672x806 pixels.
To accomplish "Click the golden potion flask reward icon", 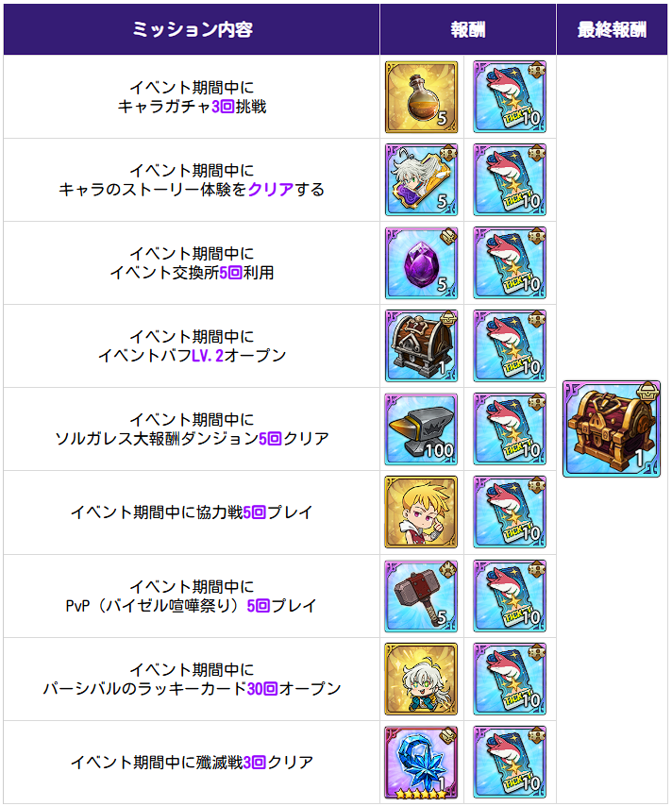I will pyautogui.click(x=421, y=96).
